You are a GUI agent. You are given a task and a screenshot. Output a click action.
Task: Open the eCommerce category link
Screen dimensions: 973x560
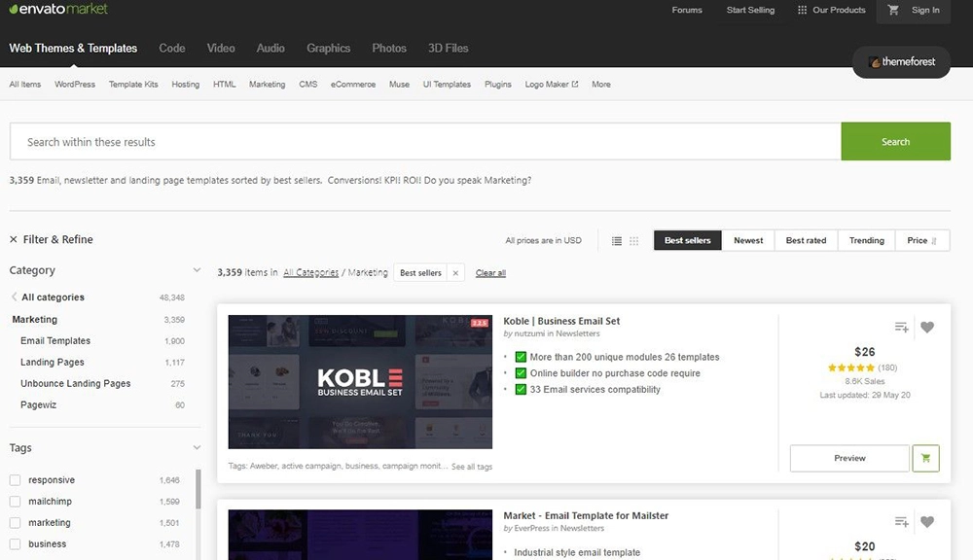coord(353,85)
